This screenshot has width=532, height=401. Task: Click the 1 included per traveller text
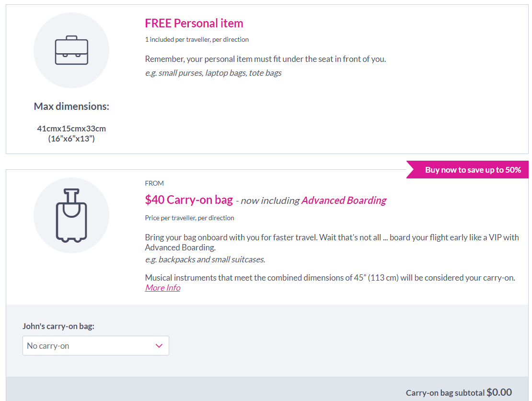pyautogui.click(x=197, y=39)
